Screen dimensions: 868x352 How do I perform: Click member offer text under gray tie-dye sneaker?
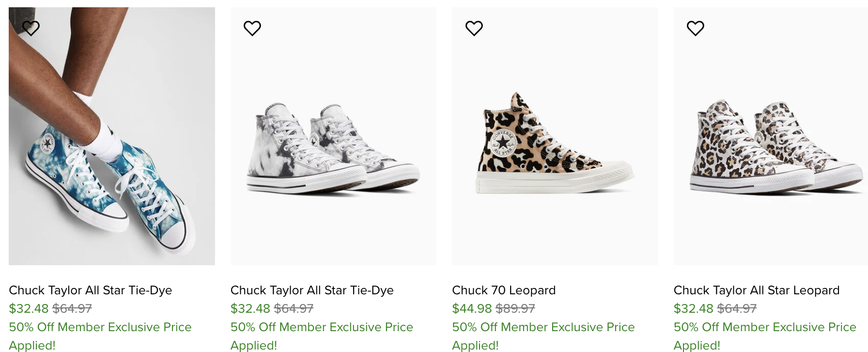click(x=322, y=327)
